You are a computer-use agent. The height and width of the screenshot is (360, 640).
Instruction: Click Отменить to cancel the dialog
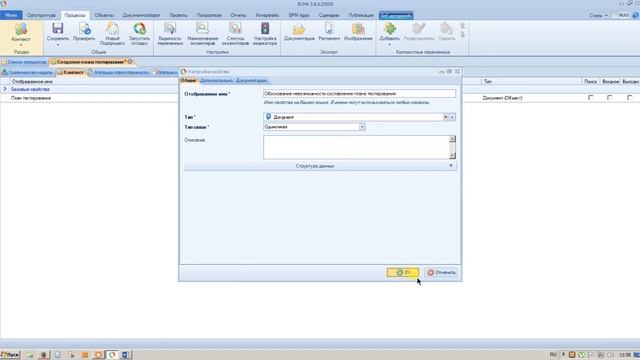click(441, 272)
